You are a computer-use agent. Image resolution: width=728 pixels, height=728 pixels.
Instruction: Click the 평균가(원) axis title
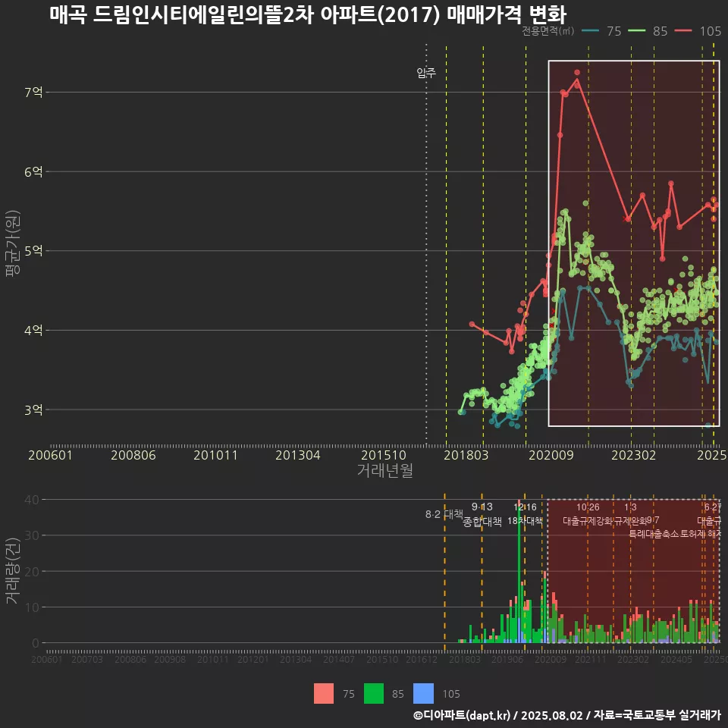click(13, 243)
